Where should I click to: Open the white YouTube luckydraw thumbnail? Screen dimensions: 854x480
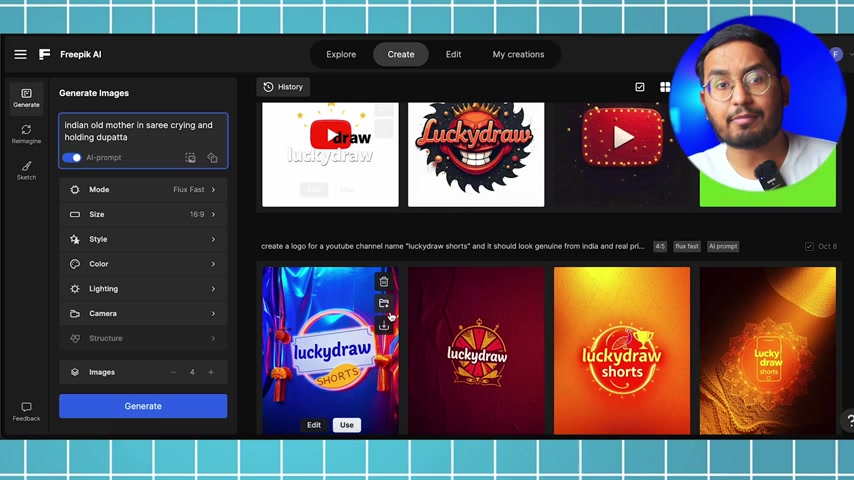(x=330, y=155)
